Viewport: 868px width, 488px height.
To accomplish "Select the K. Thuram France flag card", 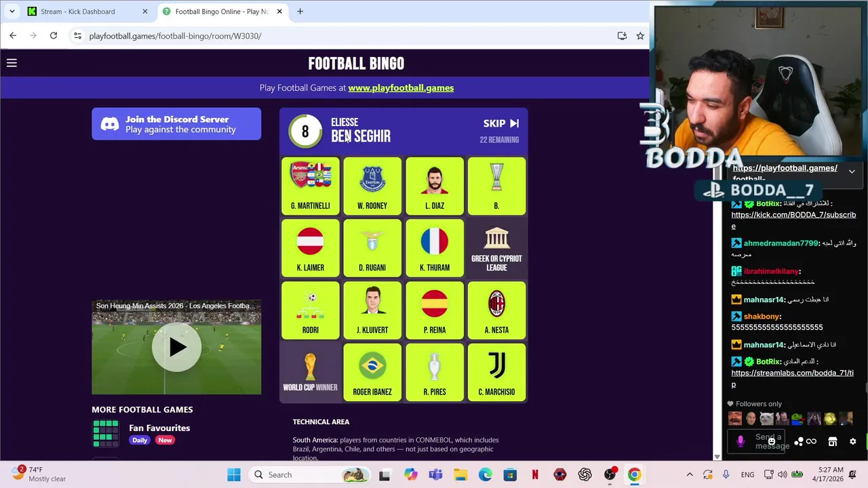I will (435, 248).
